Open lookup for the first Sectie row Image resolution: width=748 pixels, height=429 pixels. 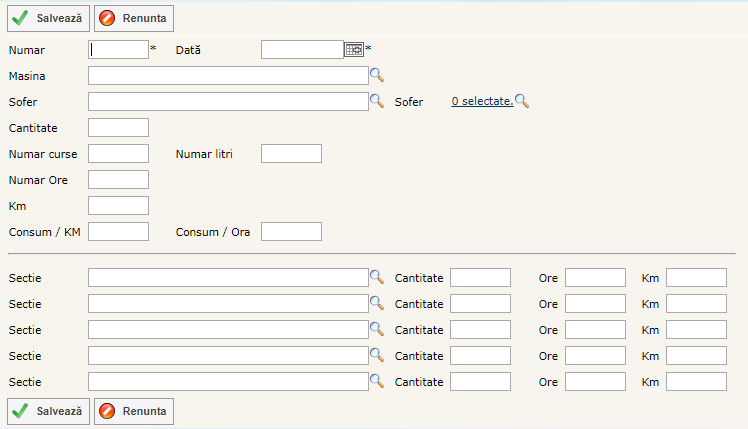[377, 277]
